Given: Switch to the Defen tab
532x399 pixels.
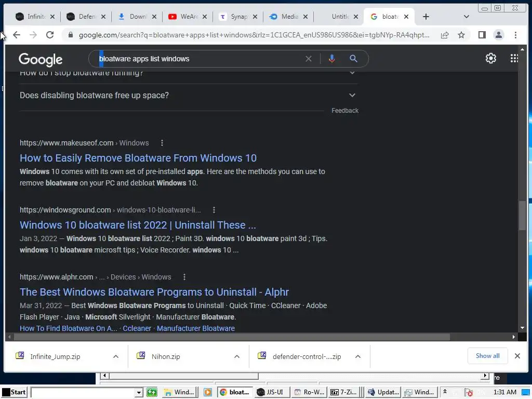Looking at the screenshot, I should tap(86, 17).
